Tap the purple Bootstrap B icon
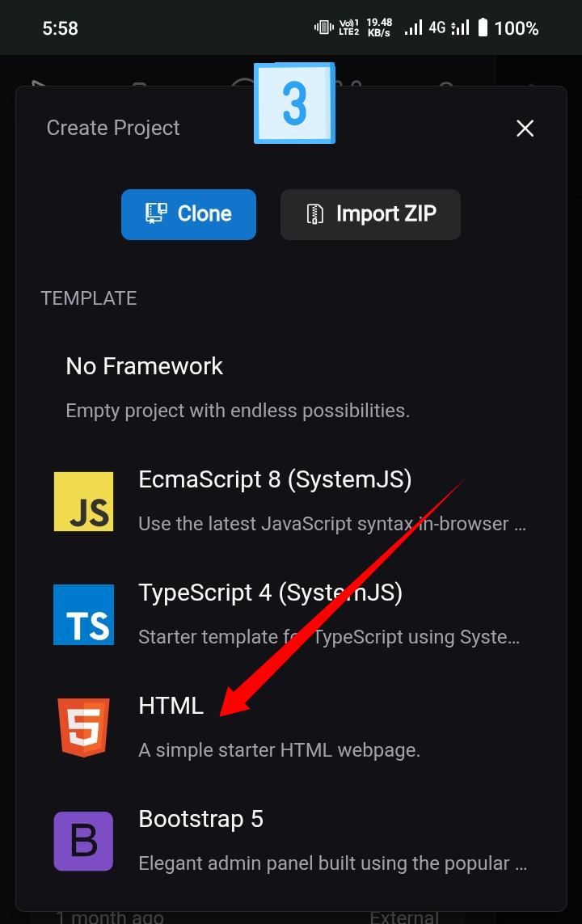Viewport: 582px width, 924px height. pos(83,841)
